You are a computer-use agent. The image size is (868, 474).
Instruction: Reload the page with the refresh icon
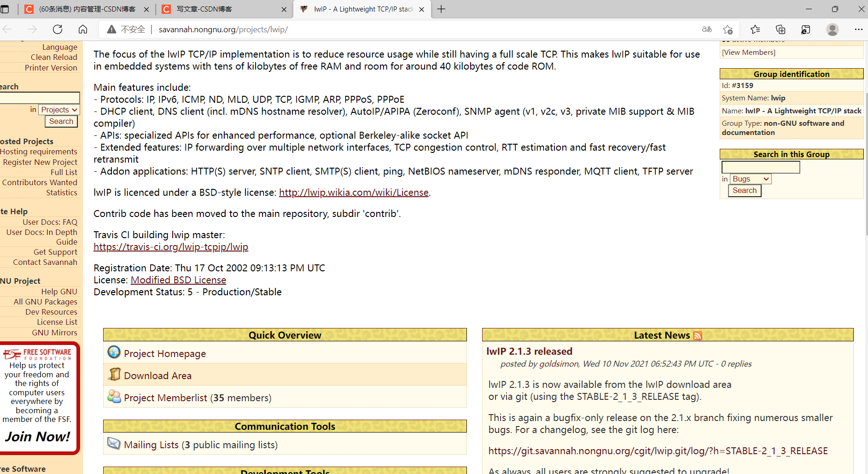click(58, 29)
